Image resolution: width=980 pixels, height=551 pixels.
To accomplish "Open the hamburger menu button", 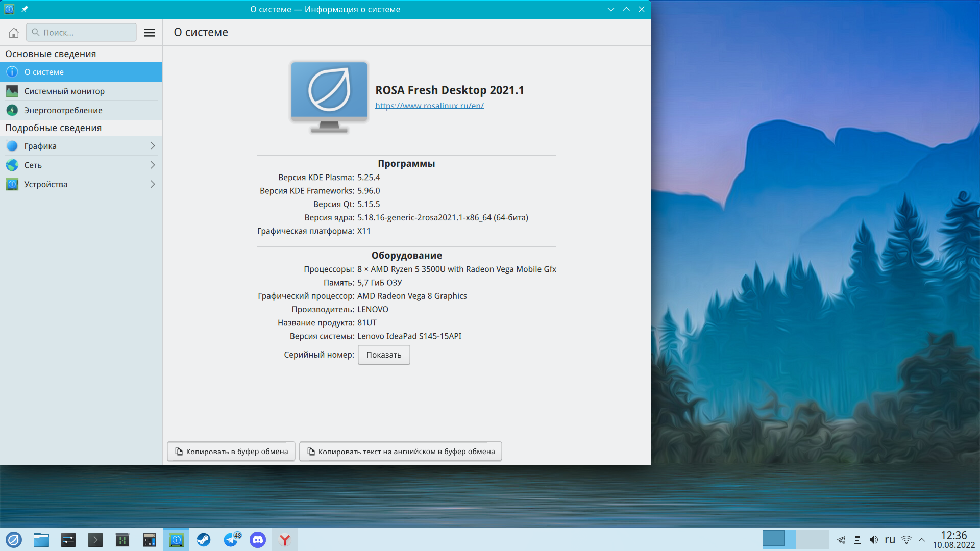I will [150, 33].
